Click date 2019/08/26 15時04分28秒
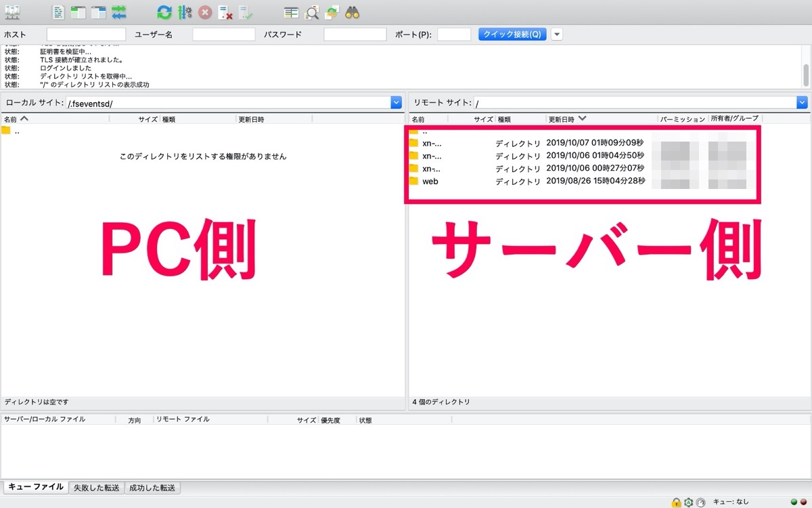 (595, 182)
